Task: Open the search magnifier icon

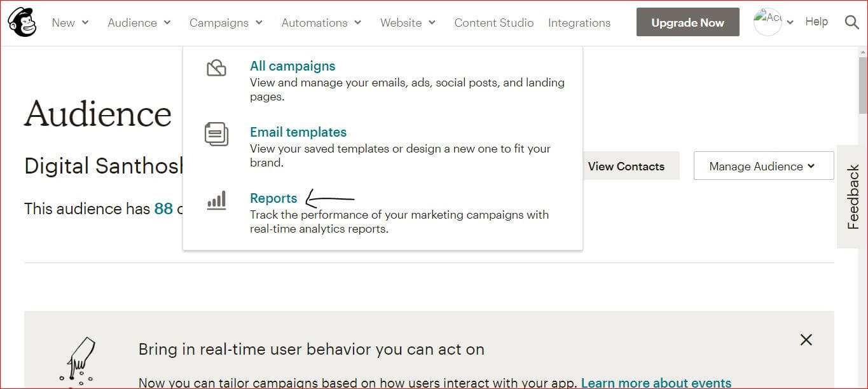Action: [x=851, y=22]
